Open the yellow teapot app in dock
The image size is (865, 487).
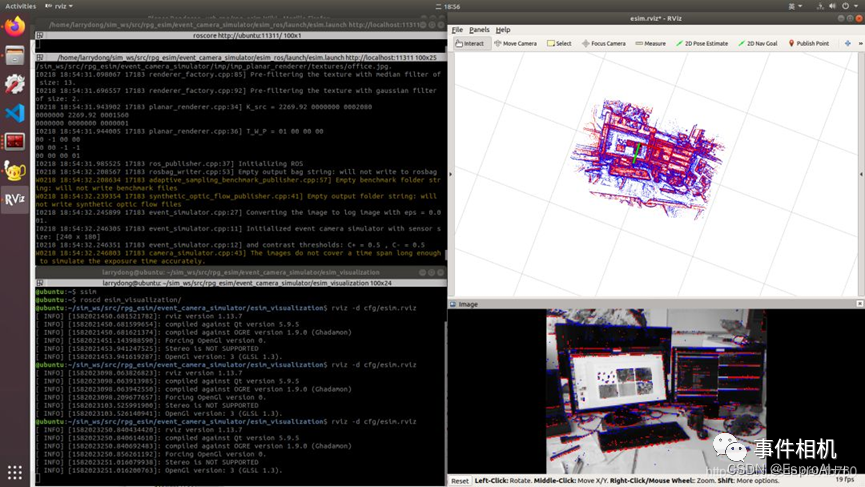click(15, 170)
